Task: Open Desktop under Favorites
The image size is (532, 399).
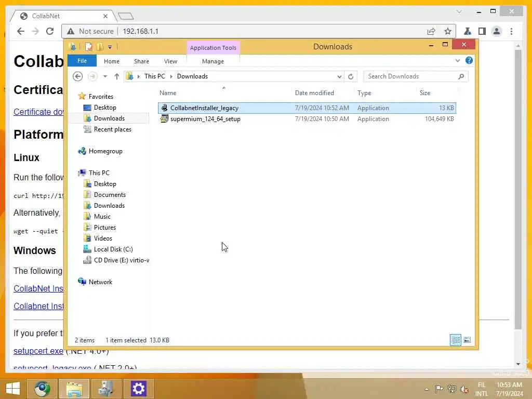Action: (x=105, y=108)
